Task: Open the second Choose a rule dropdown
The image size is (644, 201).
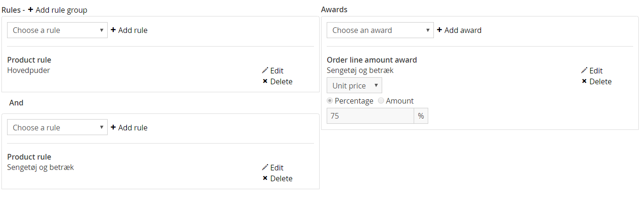Action: pos(57,128)
